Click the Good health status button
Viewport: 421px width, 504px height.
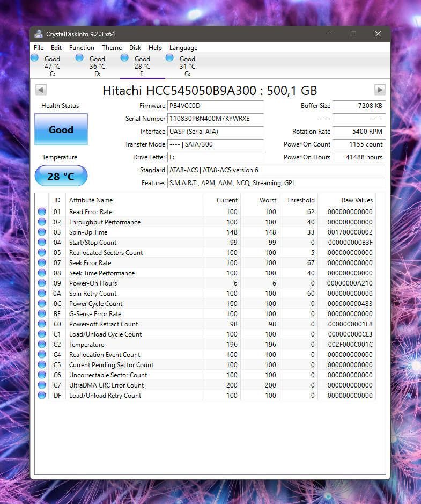click(61, 129)
